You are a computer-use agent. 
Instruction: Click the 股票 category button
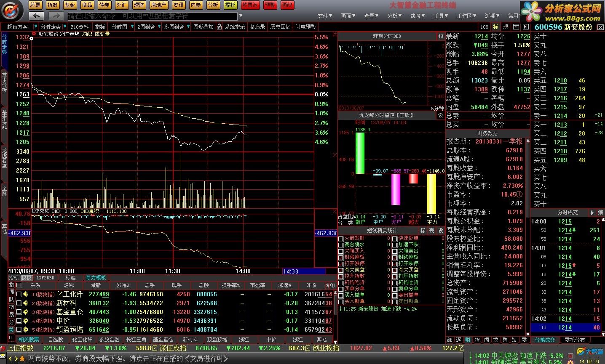[35, 5]
